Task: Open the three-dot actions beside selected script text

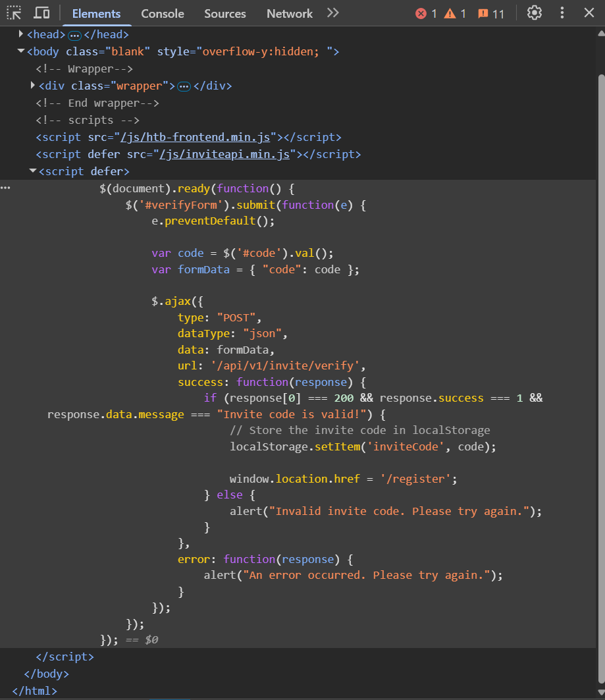Action: click(x=5, y=188)
